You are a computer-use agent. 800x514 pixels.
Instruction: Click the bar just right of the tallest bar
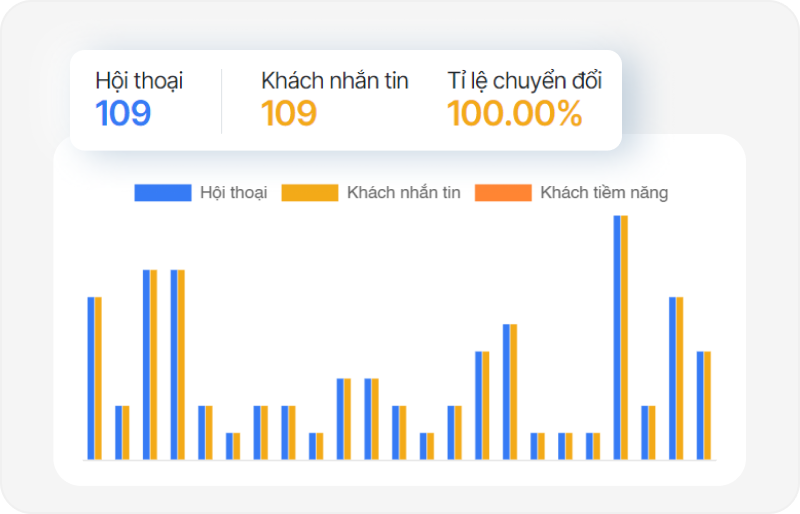coord(648,433)
